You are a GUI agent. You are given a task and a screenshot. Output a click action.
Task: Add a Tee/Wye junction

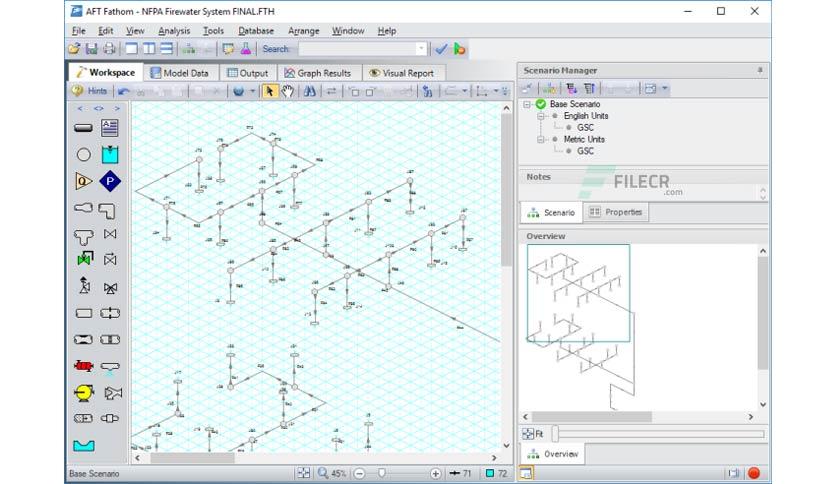pyautogui.click(x=83, y=236)
